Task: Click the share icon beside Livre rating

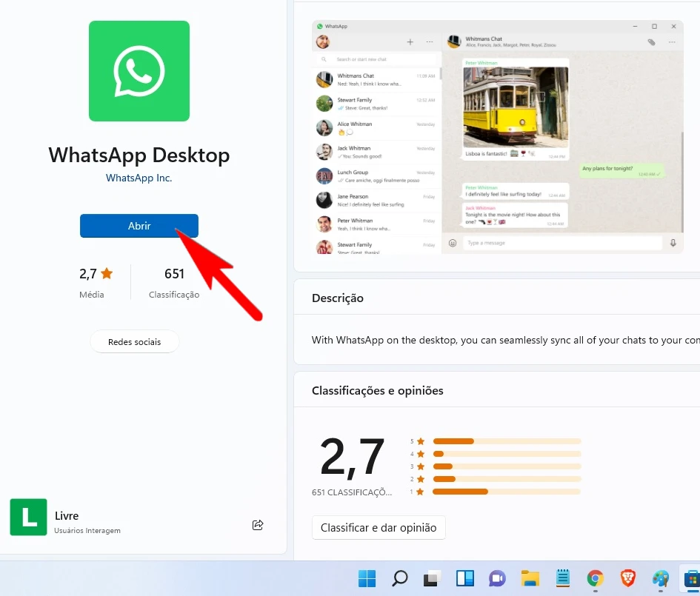Action: (258, 525)
